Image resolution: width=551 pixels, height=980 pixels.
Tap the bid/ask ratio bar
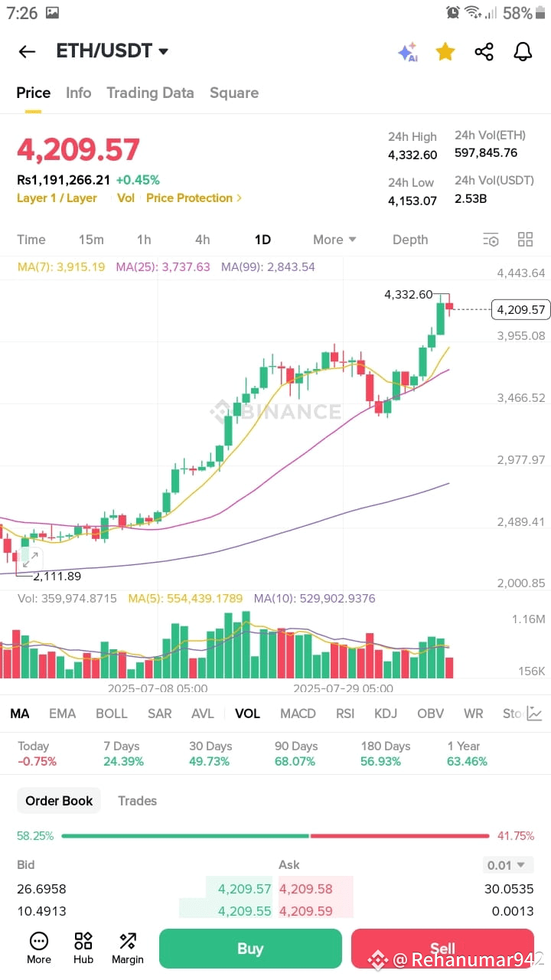pos(275,836)
